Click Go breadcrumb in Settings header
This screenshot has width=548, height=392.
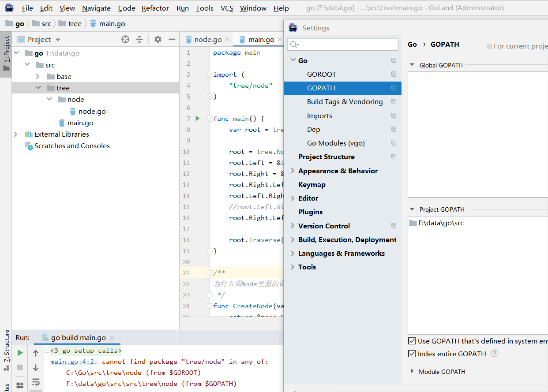coord(412,44)
